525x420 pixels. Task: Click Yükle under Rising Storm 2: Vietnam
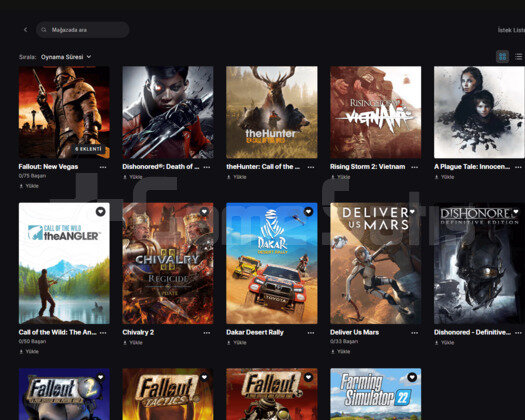(x=341, y=177)
